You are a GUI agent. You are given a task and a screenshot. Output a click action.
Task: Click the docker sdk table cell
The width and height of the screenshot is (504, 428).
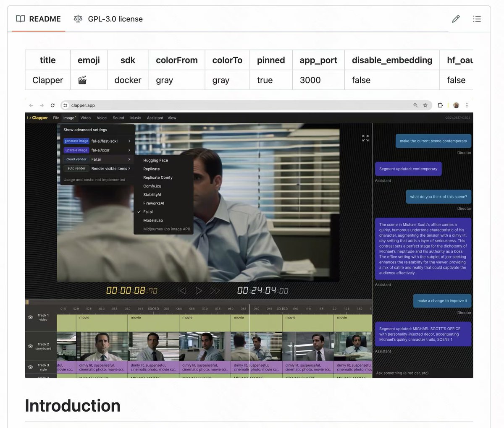click(128, 80)
